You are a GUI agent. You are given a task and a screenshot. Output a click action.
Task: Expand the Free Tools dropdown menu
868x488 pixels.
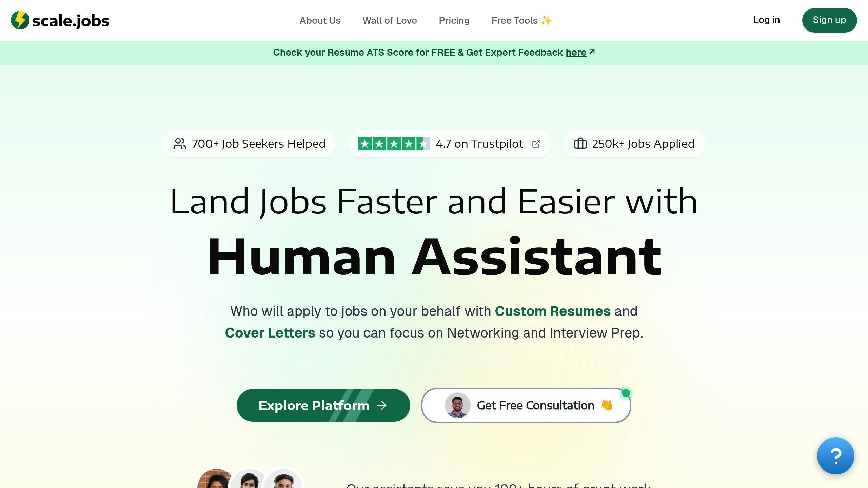point(521,20)
